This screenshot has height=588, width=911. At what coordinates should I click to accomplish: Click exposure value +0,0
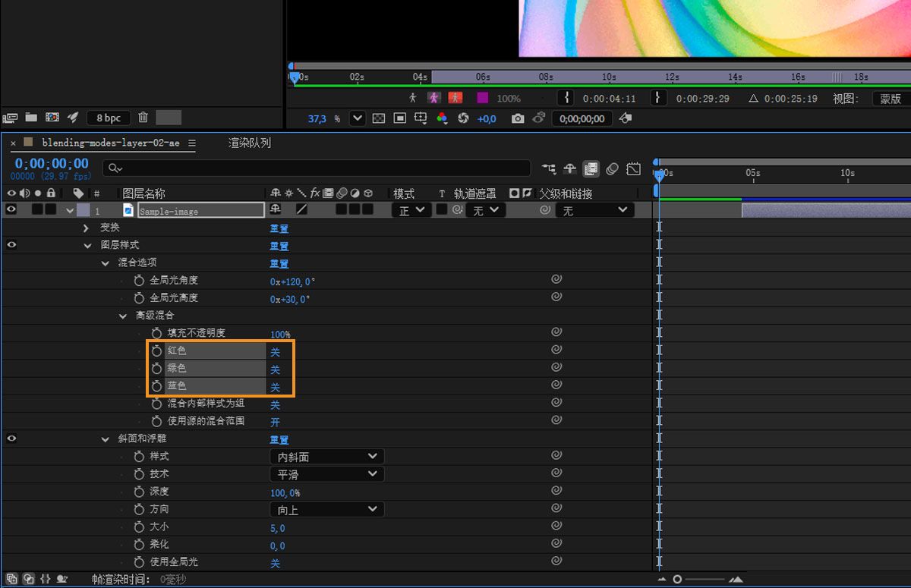point(486,119)
